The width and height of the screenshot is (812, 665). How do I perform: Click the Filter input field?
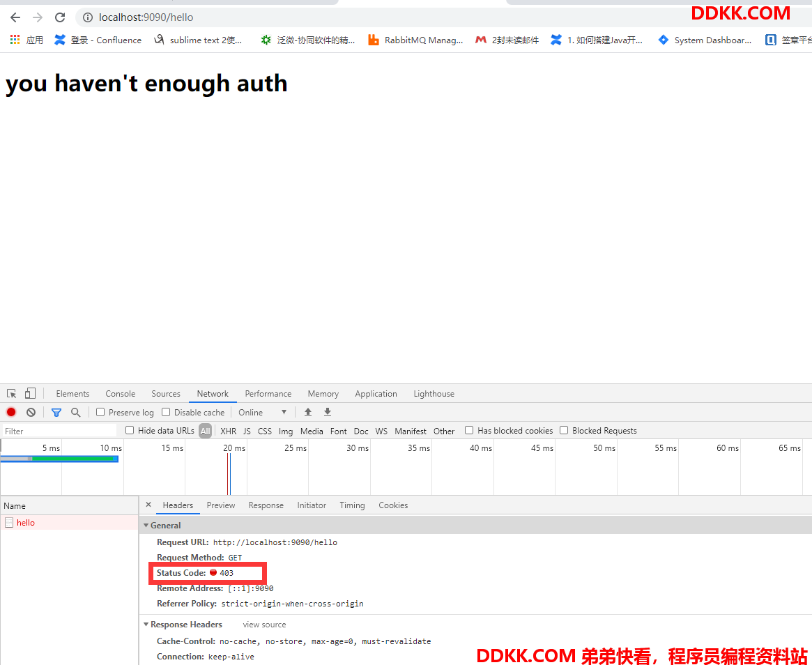[x=59, y=431]
